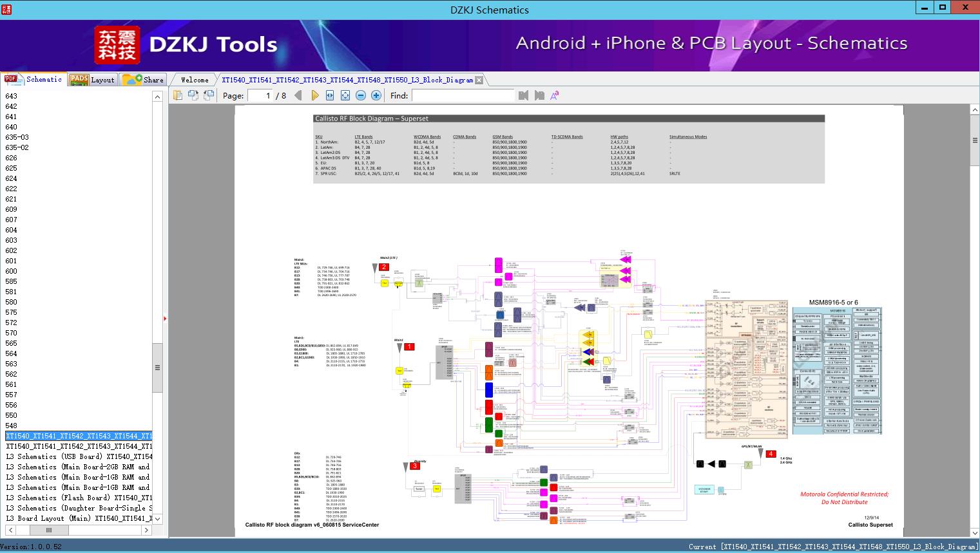The image size is (980, 553).
Task: Zoom out with the minus icon
Action: pyautogui.click(x=361, y=95)
